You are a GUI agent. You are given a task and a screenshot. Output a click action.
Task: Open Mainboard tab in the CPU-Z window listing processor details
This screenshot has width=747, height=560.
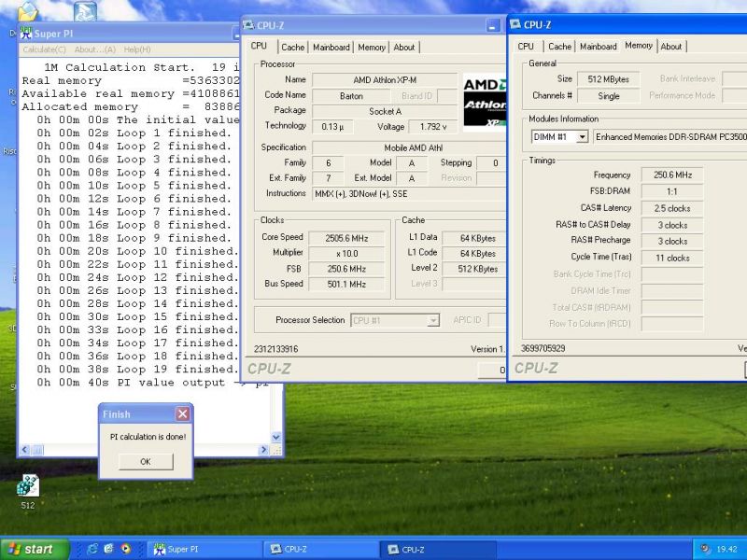point(331,48)
